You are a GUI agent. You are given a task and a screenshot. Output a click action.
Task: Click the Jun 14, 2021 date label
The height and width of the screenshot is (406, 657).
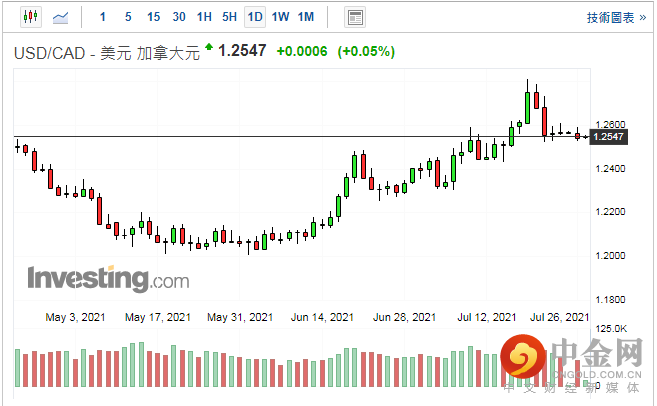(x=322, y=317)
